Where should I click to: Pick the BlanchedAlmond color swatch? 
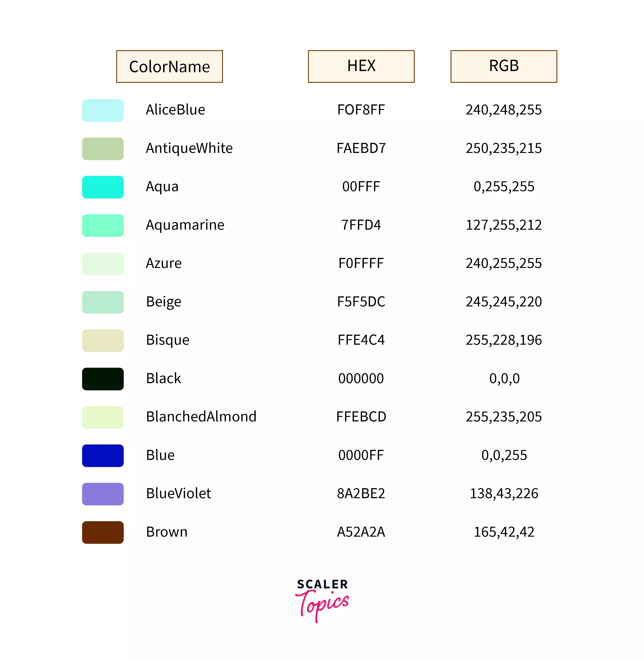103,417
